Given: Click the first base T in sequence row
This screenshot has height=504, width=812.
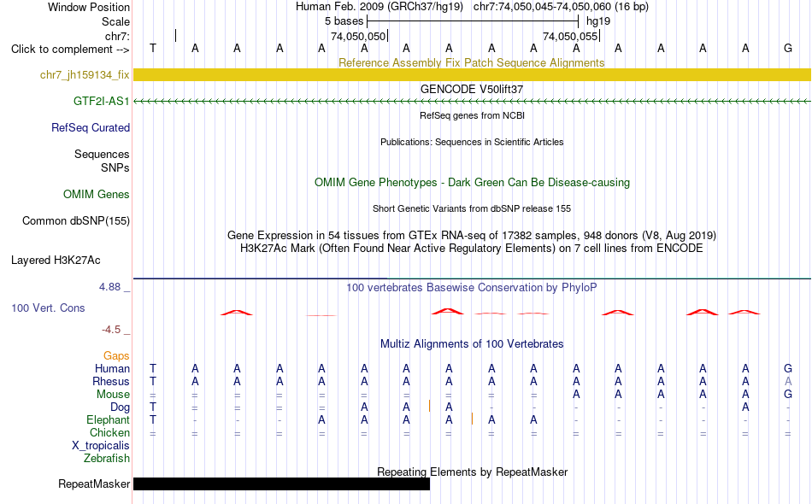Looking at the screenshot, I should tap(153, 48).
